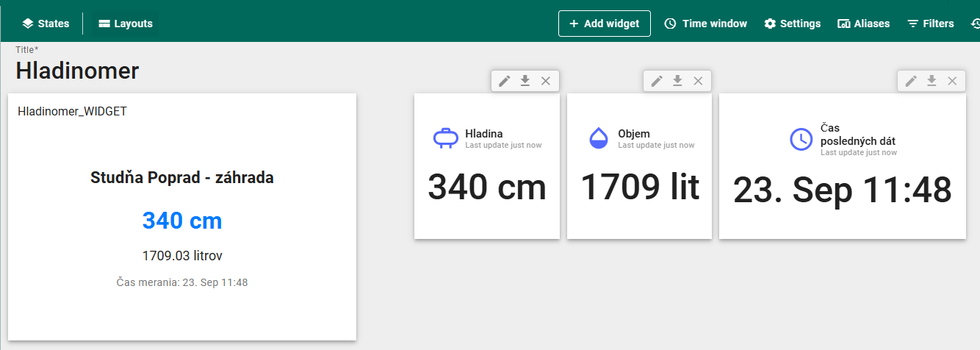Open the Filters dialog
This screenshot has width=980, height=350.
[930, 24]
